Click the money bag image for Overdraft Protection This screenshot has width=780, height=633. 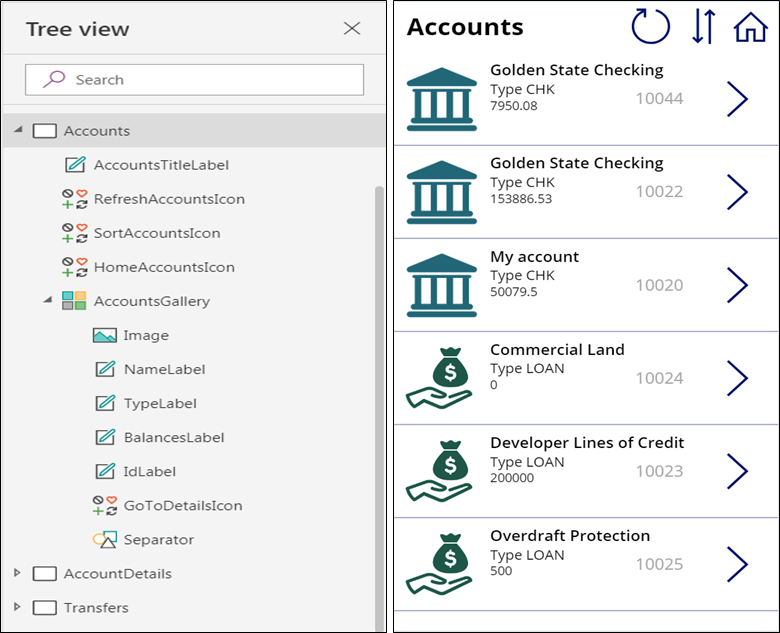439,564
